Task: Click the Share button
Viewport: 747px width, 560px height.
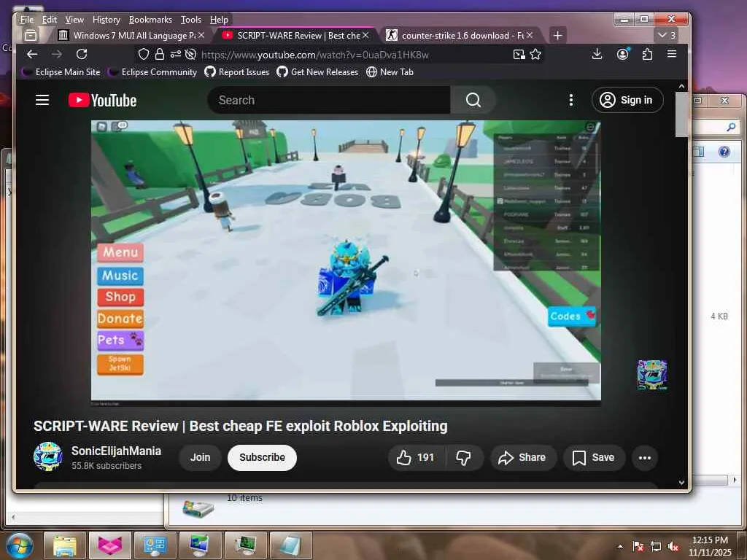Action: click(522, 458)
